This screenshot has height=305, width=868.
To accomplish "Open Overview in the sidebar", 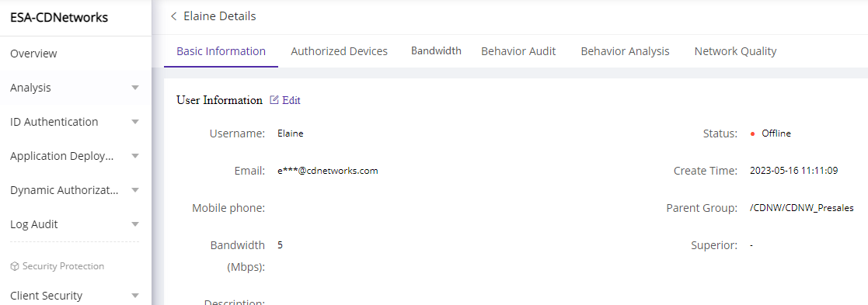I will [33, 54].
